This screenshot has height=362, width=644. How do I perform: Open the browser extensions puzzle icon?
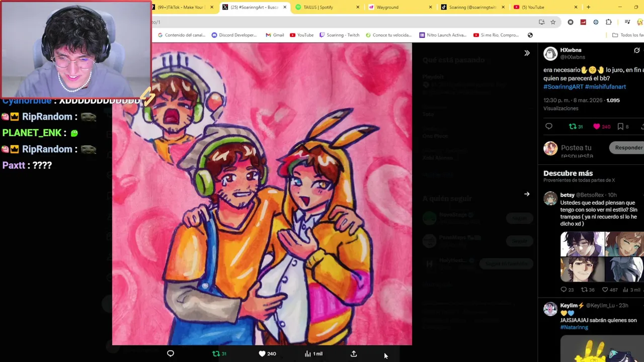[609, 22]
